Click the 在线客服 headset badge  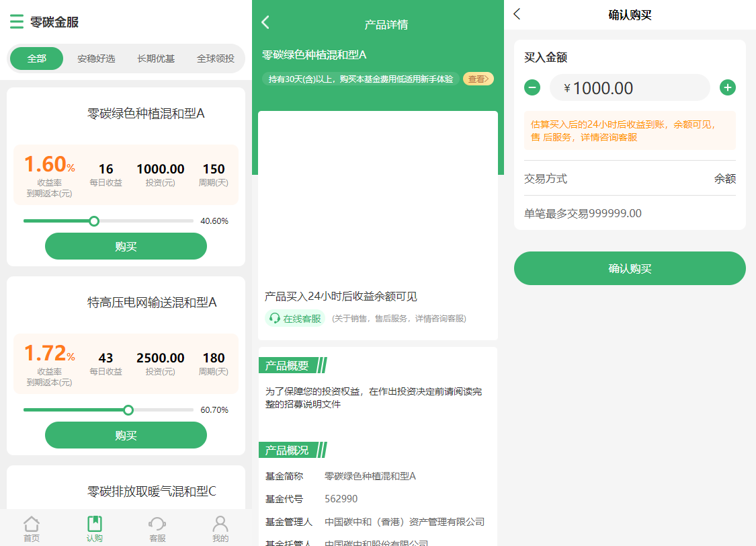pos(295,318)
